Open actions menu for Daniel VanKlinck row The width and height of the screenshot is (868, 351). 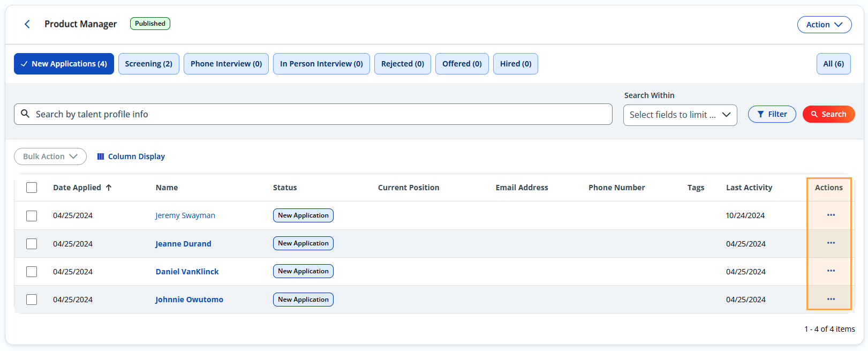click(x=831, y=271)
